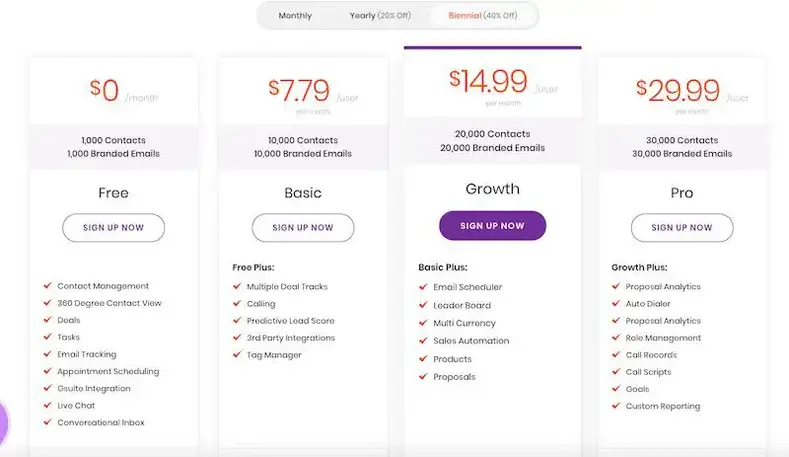Choose Biennial 40% off billing option

pyautogui.click(x=483, y=16)
